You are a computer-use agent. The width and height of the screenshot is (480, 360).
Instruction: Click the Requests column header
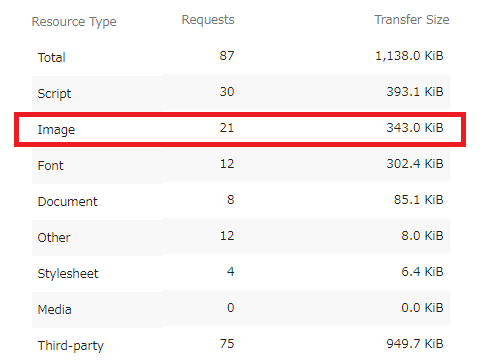tap(208, 20)
